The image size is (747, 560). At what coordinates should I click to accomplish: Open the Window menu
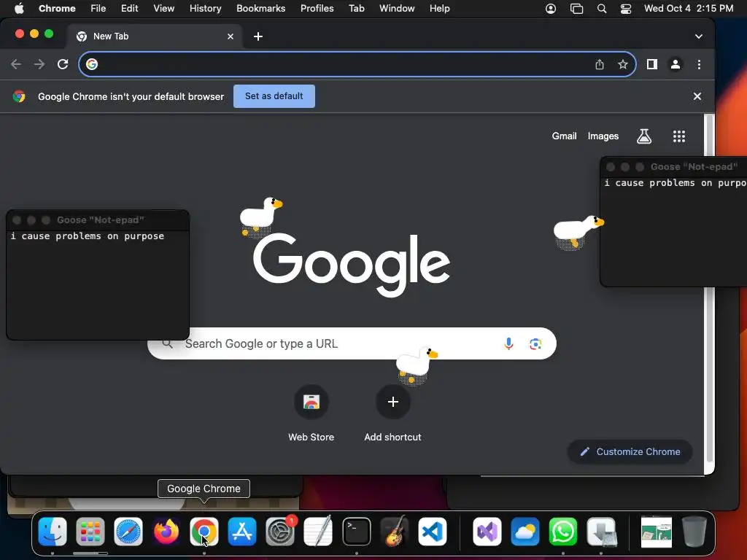397,9
